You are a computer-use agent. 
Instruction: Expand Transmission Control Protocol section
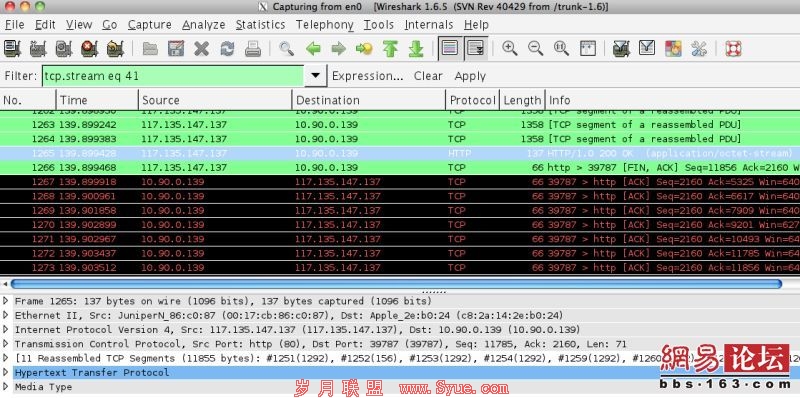point(6,343)
